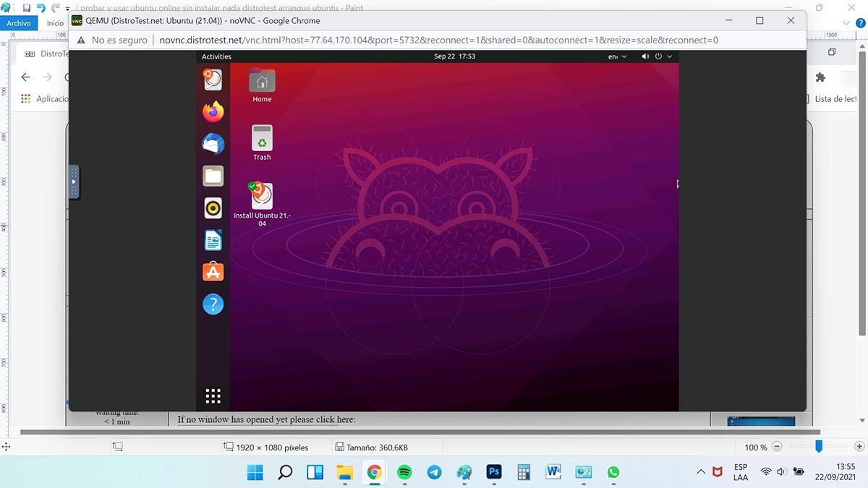Open LibreOffice Writer in the dock
Screen dimensions: 868x488
213,240
